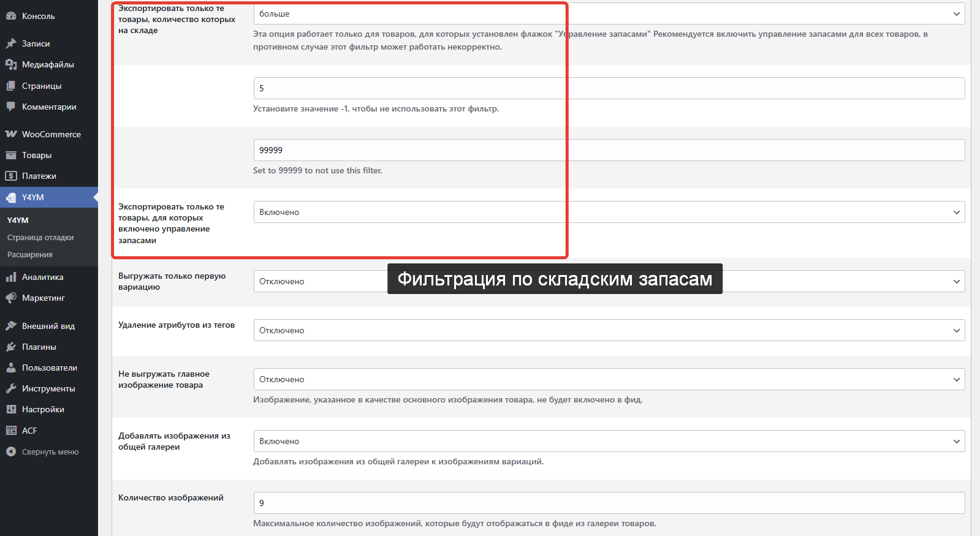
Task: Open Медиафайлы via its media icon
Action: coord(11,64)
